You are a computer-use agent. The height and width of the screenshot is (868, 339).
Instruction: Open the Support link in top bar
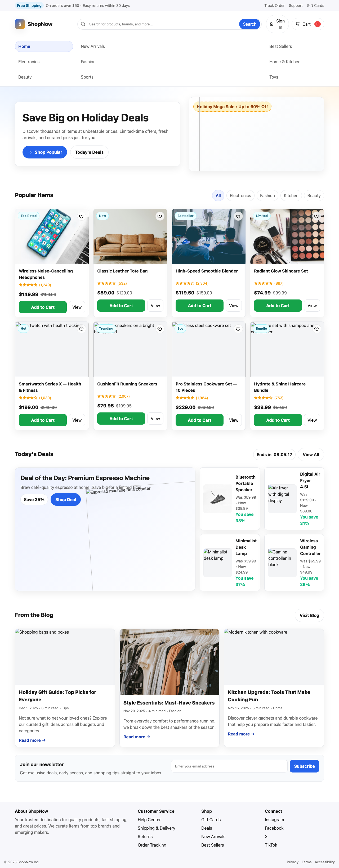click(x=296, y=5)
